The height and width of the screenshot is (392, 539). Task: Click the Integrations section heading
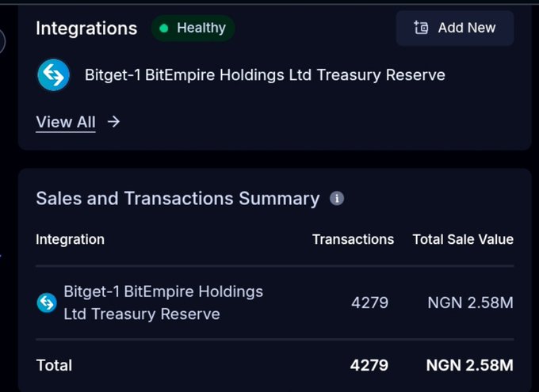coord(86,29)
